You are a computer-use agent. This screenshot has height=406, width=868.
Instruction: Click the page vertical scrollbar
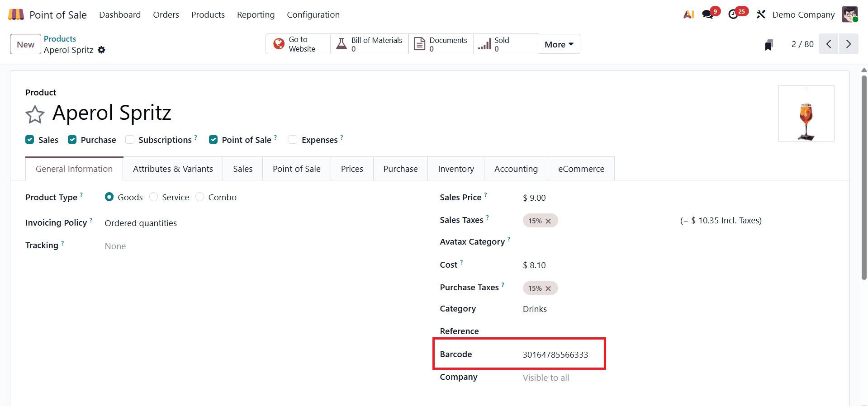tap(864, 178)
